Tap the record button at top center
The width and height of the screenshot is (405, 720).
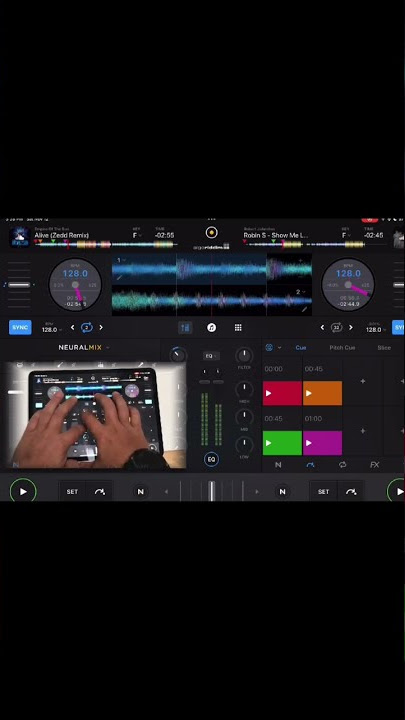[211, 232]
